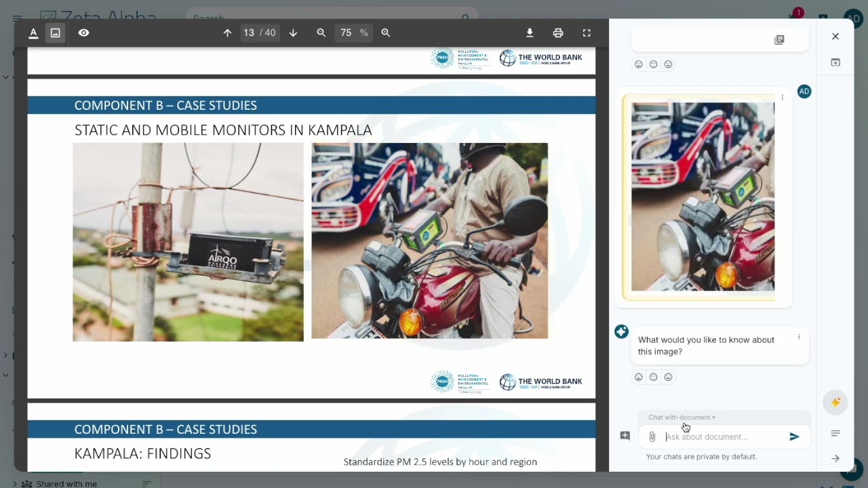Rate 'What would you like' reply with neutral face
This screenshot has height=488, width=868.
(x=654, y=378)
